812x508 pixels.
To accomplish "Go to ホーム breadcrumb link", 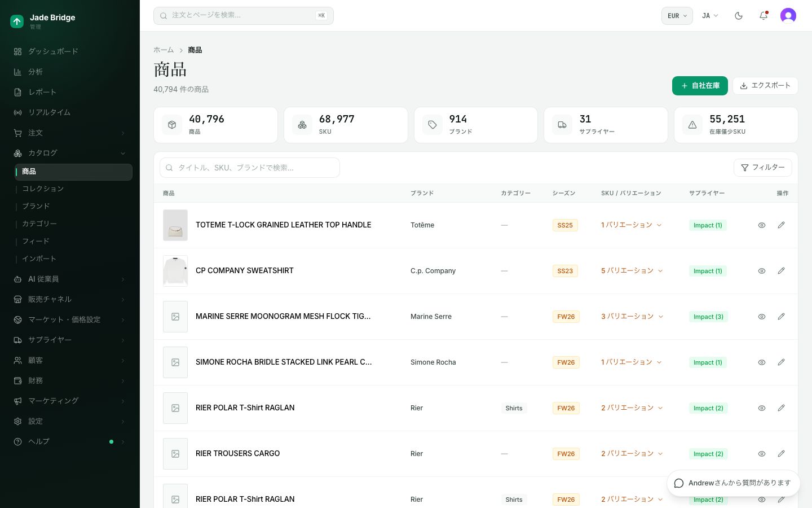I will [164, 50].
